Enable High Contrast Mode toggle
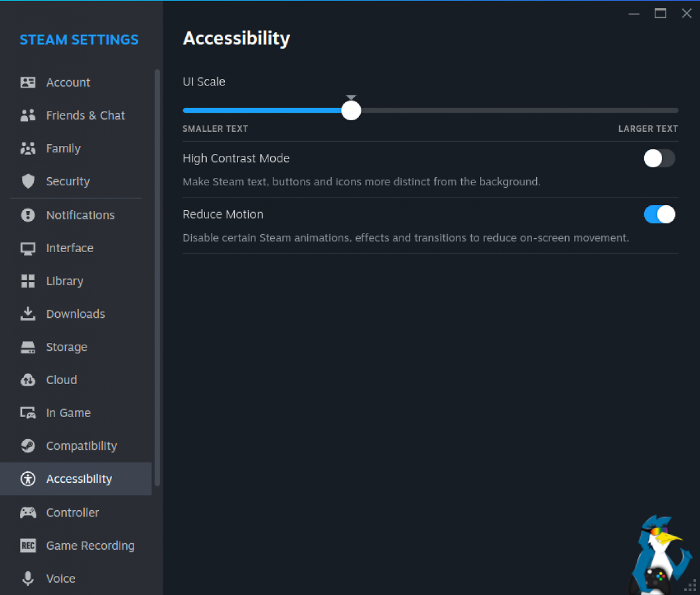700x595 pixels. (659, 158)
